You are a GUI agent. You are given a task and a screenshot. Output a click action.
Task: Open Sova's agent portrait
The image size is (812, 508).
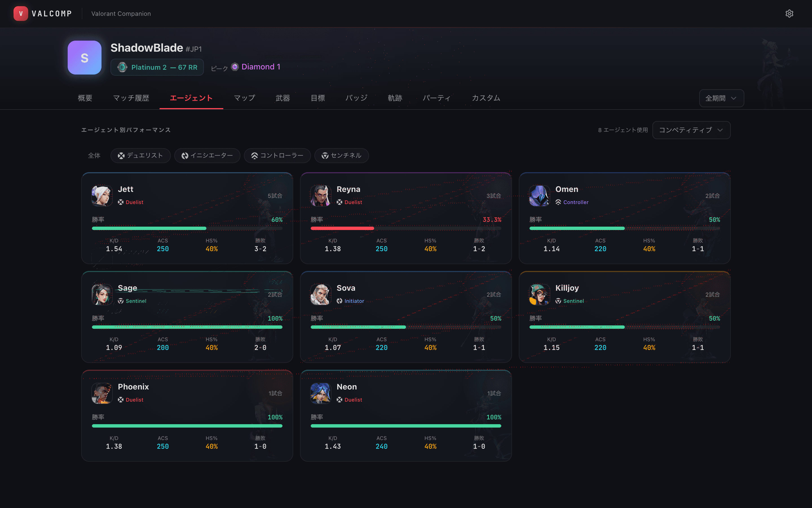click(x=321, y=294)
